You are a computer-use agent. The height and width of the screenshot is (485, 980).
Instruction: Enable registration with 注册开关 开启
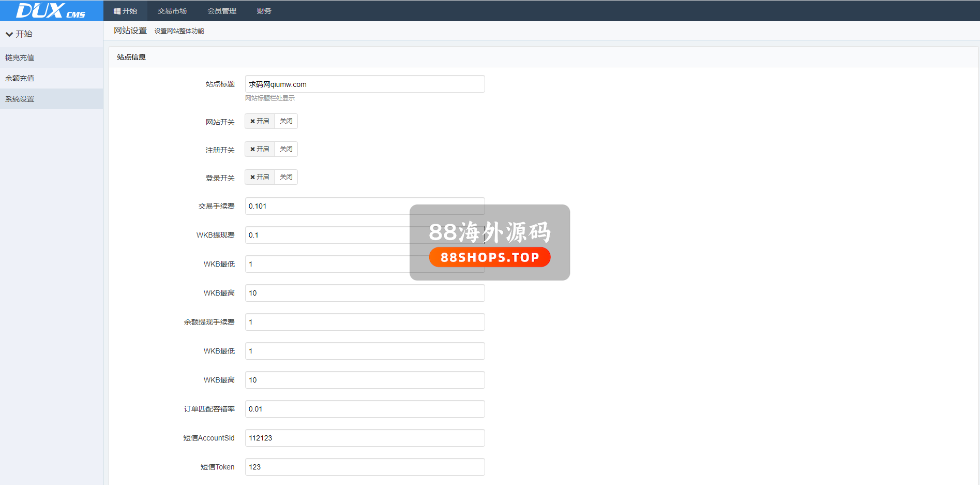click(260, 149)
